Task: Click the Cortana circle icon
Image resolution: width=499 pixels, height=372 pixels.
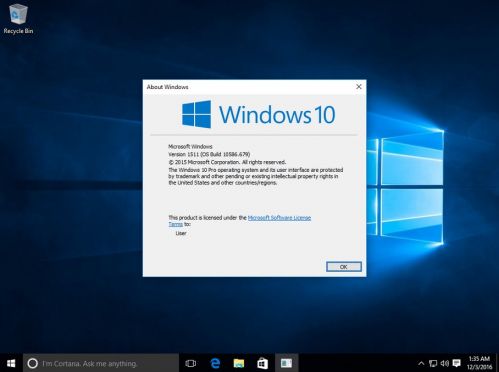Action: click(x=33, y=363)
